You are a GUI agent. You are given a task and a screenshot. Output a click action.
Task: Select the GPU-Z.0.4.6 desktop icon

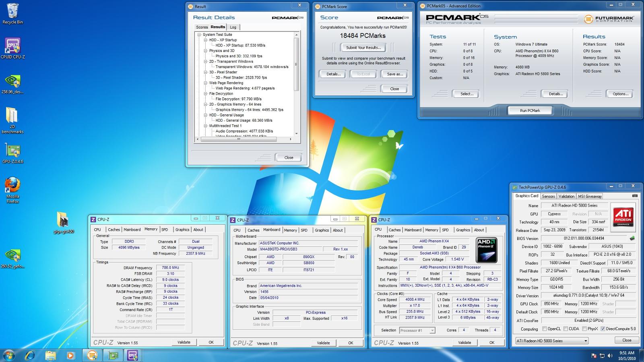[x=12, y=154]
